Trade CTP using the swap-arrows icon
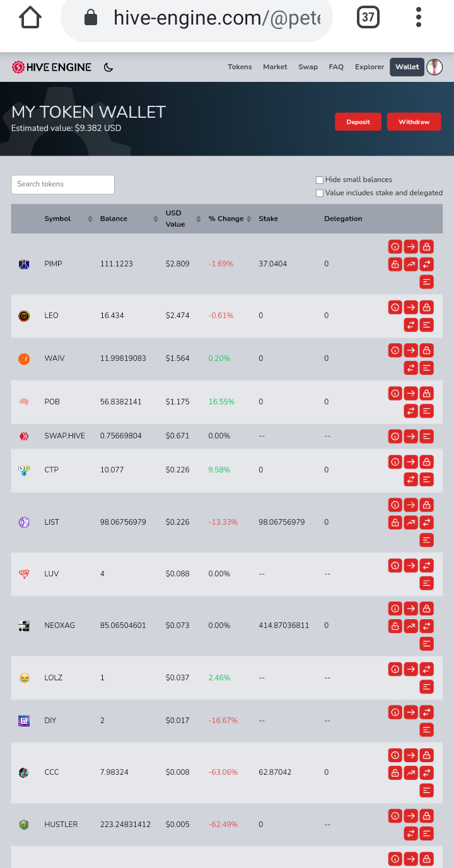The width and height of the screenshot is (454, 868). coord(410,479)
